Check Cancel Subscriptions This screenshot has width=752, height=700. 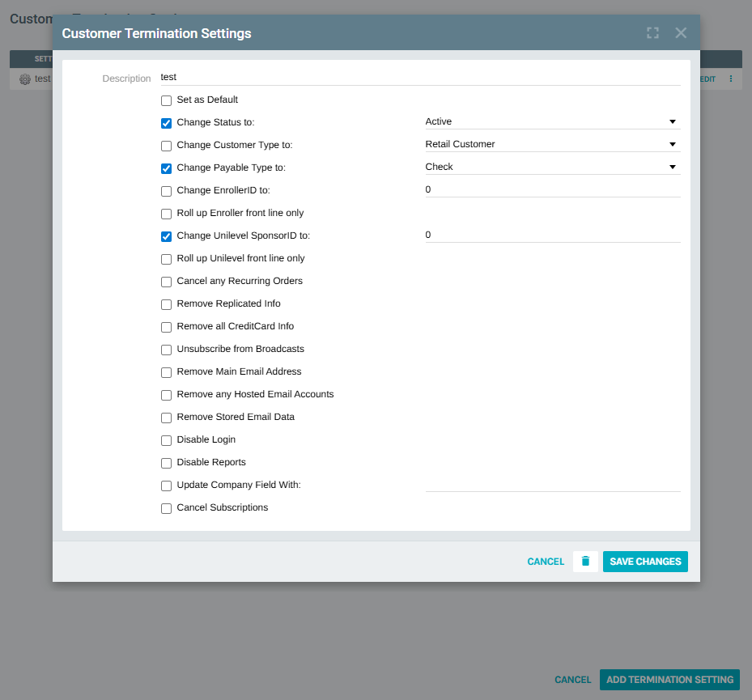pos(166,508)
